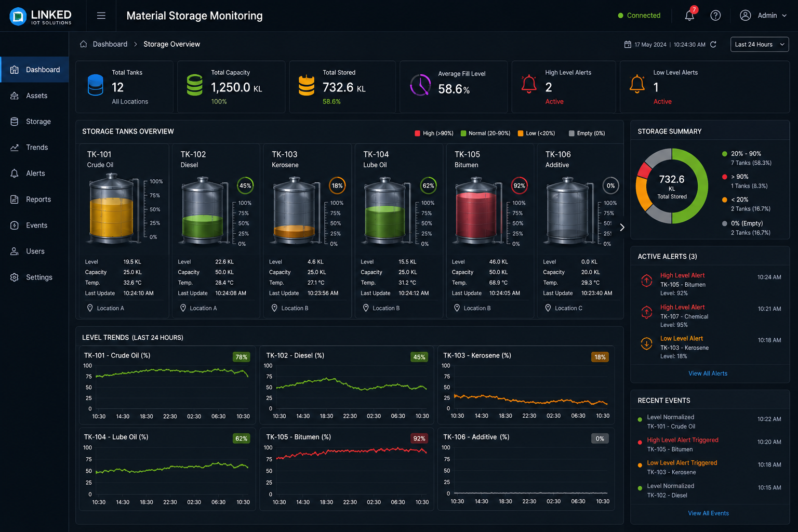The width and height of the screenshot is (798, 532).
Task: Open Assets in the sidebar
Action: [35, 96]
